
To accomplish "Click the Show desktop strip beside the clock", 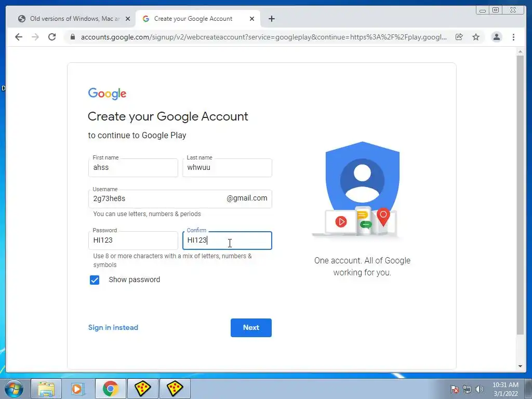I will (x=528, y=389).
